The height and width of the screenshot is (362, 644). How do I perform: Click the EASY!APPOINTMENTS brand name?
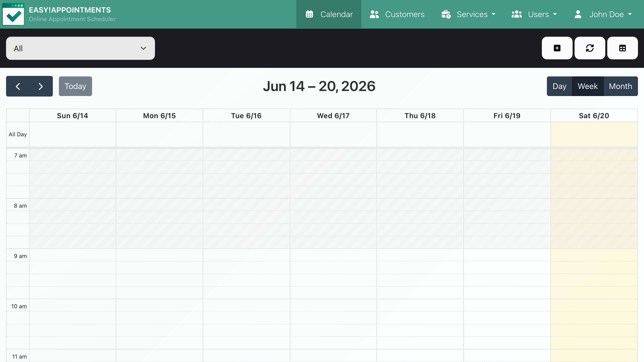pyautogui.click(x=70, y=10)
